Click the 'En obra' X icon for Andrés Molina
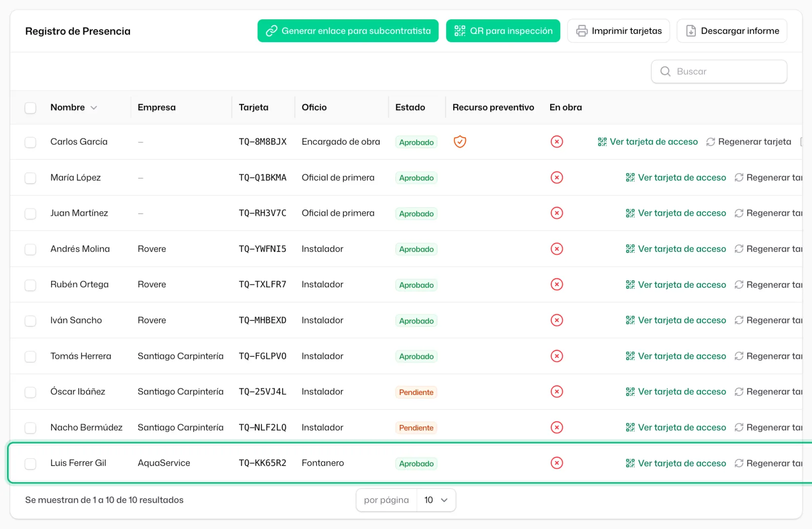Screen dimensions: 812x529 point(557,249)
